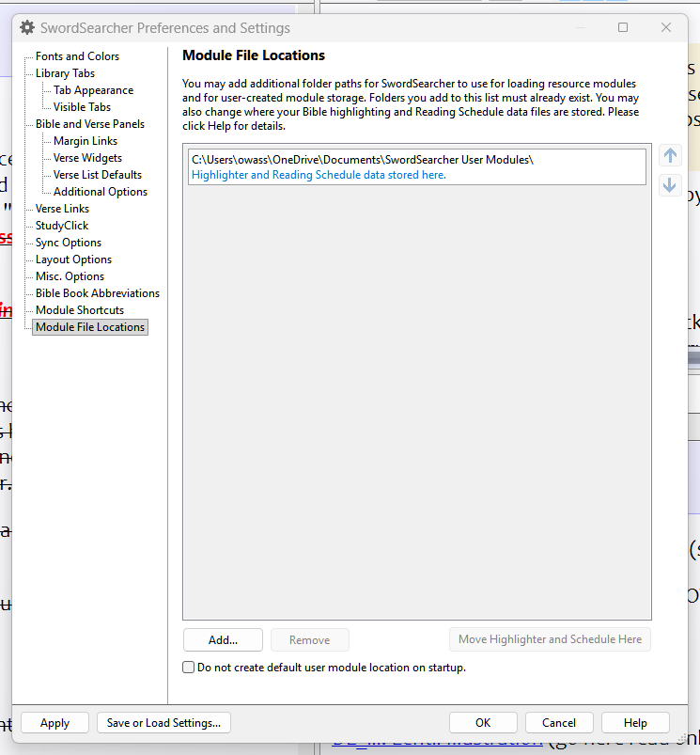
Task: Open Help for this page
Action: pos(635,723)
